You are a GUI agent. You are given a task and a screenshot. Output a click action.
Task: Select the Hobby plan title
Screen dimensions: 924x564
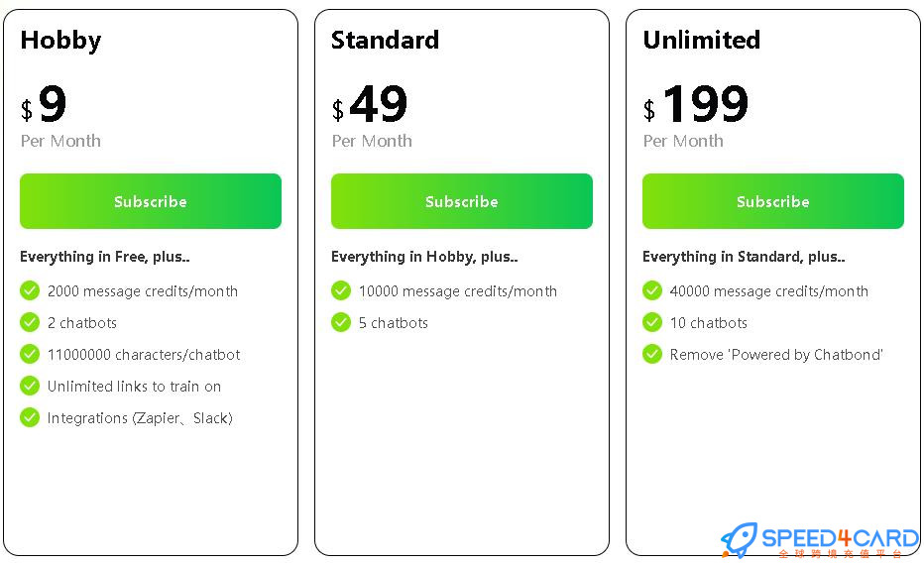(x=60, y=41)
